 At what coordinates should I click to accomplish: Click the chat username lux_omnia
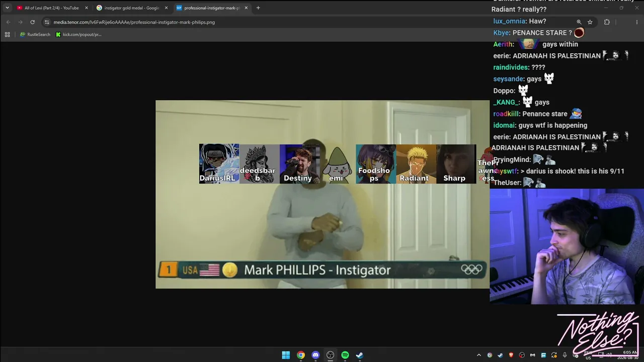[x=510, y=21]
